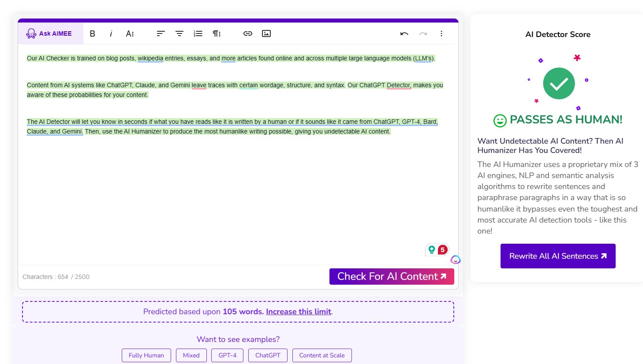The image size is (643, 364).
Task: Toggle bold formatting
Action: pyautogui.click(x=92, y=33)
